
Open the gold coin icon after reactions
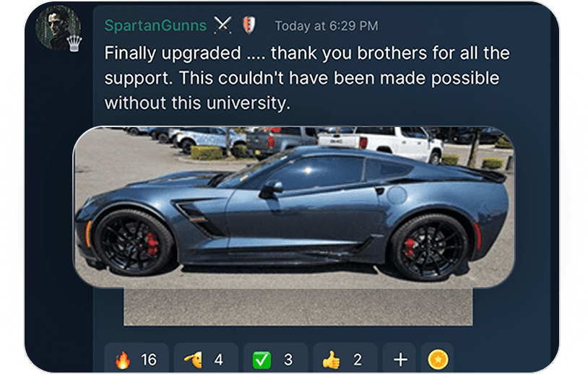coord(438,360)
